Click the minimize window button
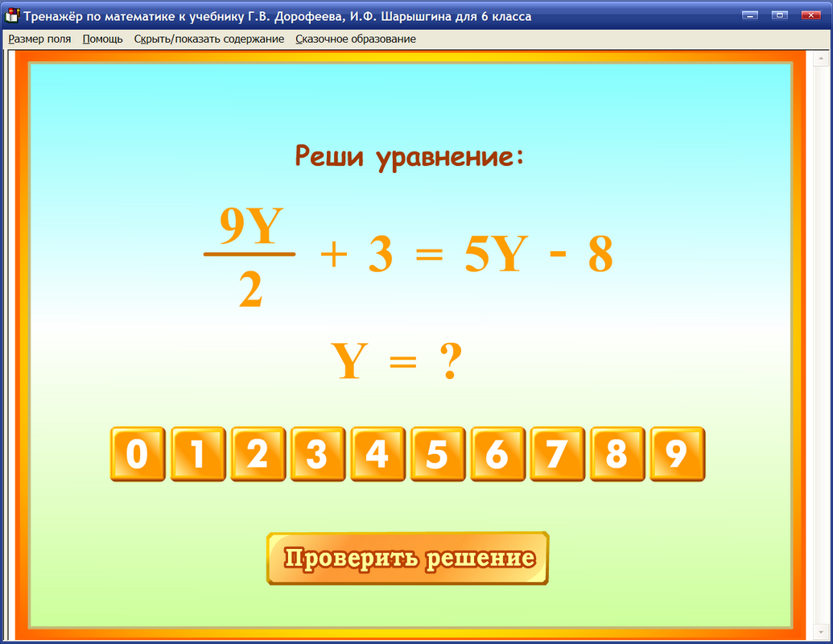The image size is (833, 644). 750,14
